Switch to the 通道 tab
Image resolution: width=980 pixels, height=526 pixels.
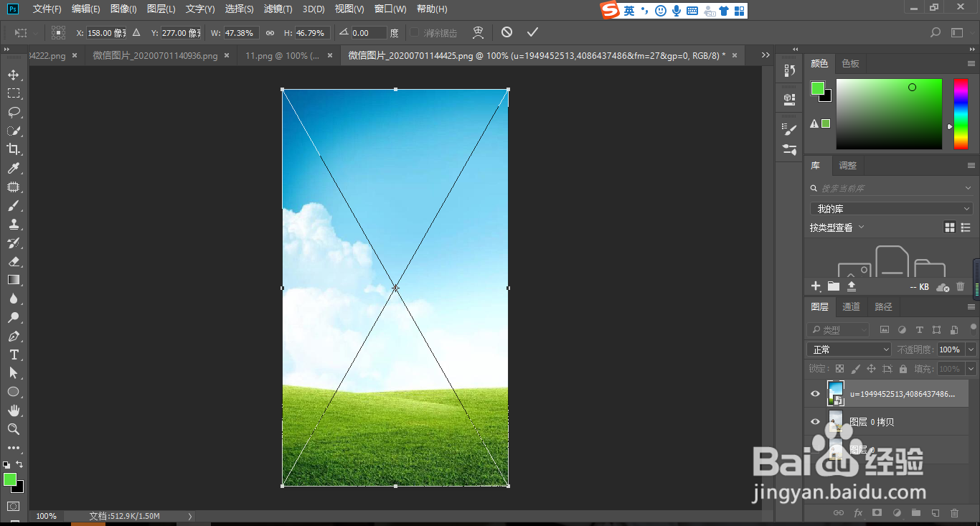[x=851, y=307]
